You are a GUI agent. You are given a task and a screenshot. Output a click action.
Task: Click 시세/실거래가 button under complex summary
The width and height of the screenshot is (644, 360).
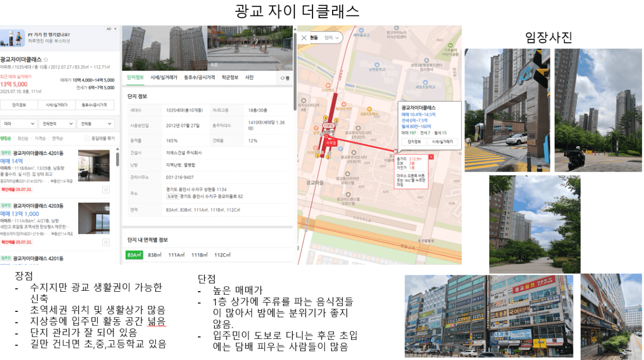(x=57, y=105)
